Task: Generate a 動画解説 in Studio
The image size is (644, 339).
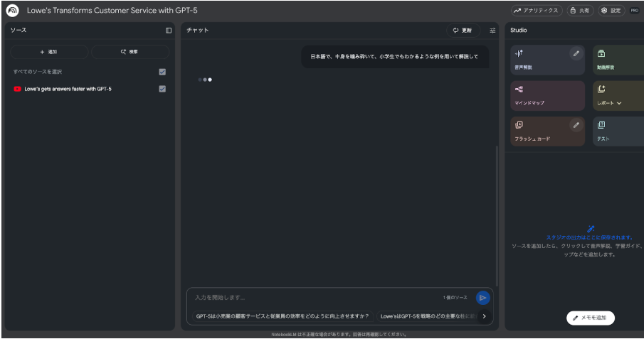Action: click(x=618, y=60)
